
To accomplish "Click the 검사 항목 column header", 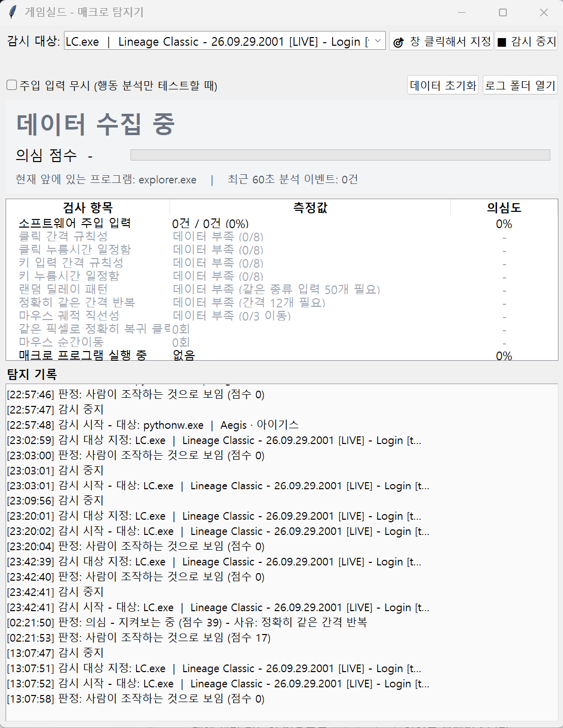I will point(88,207).
